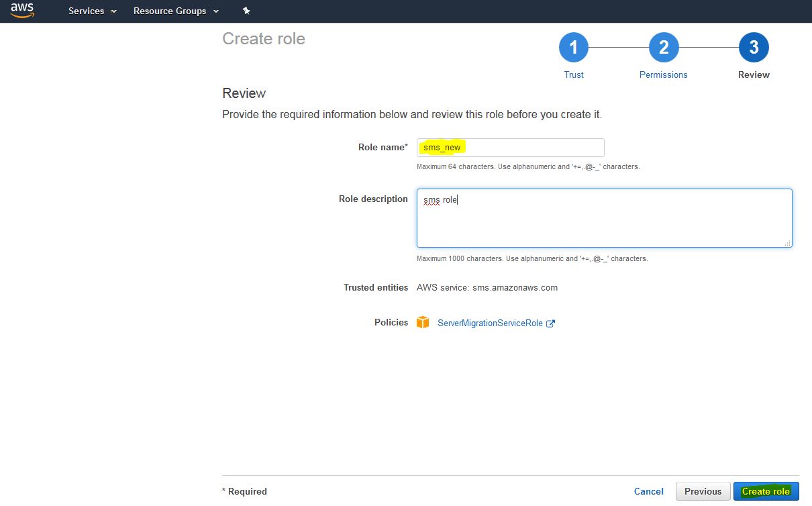This screenshot has height=506, width=812.
Task: Jump to the Trust step label
Action: point(573,74)
